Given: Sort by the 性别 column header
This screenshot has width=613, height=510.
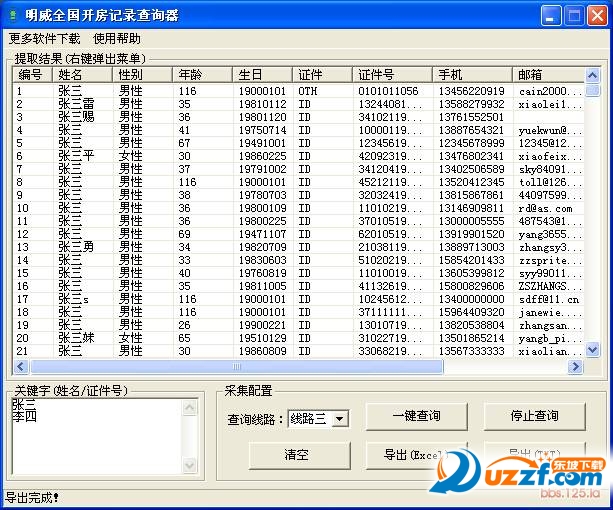Looking at the screenshot, I should click(142, 75).
